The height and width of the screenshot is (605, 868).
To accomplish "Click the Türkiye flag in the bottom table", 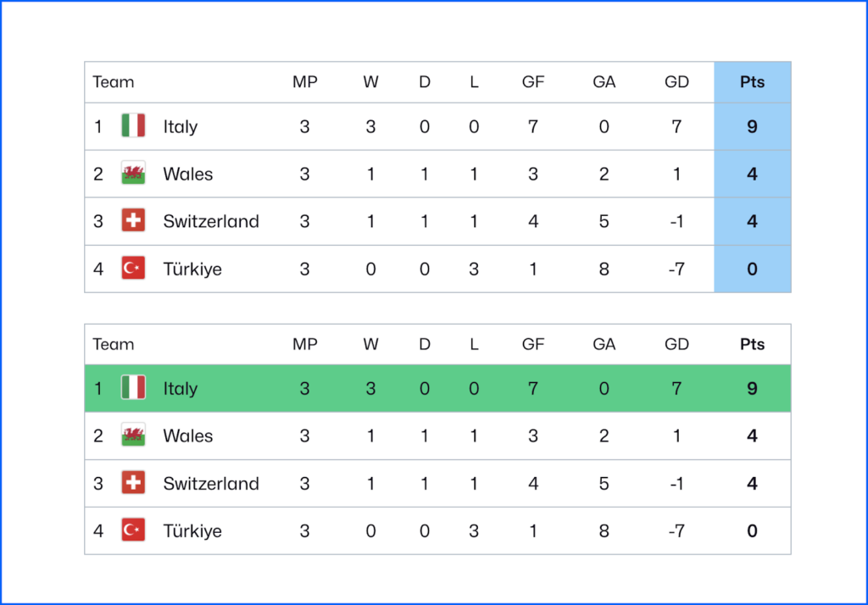I will click(133, 530).
